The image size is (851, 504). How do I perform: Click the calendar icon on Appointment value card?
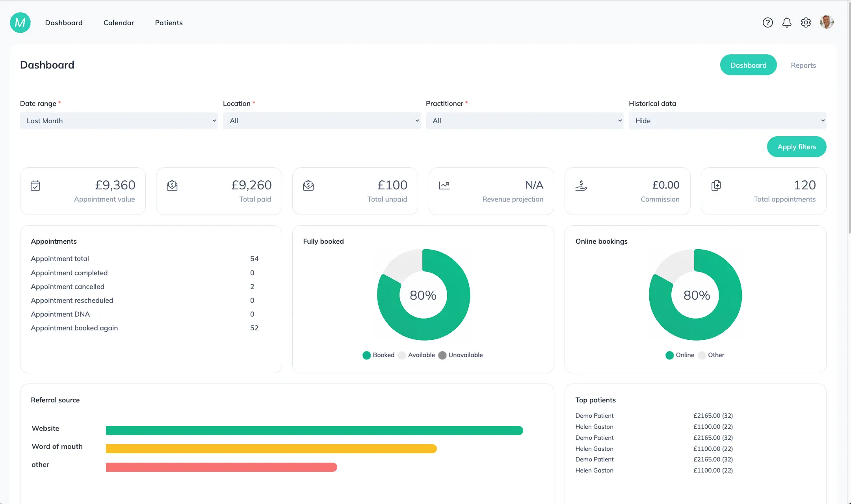(x=35, y=185)
